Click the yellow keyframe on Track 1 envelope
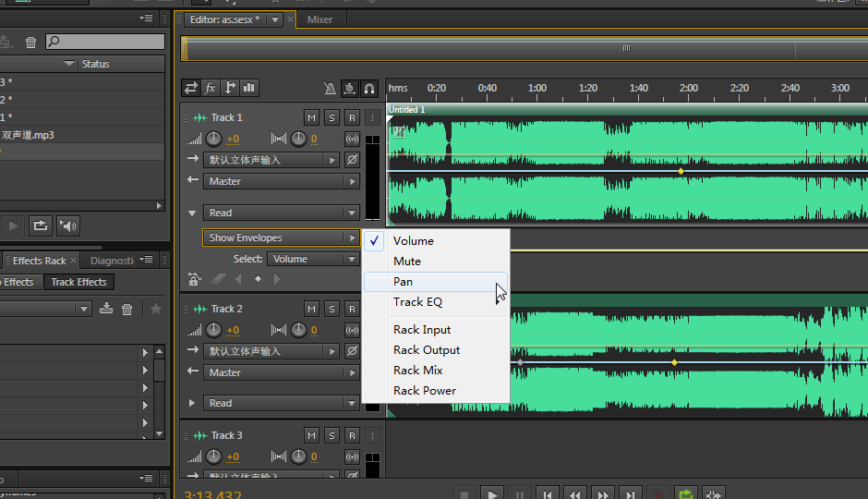This screenshot has height=499, width=868. pyautogui.click(x=681, y=172)
